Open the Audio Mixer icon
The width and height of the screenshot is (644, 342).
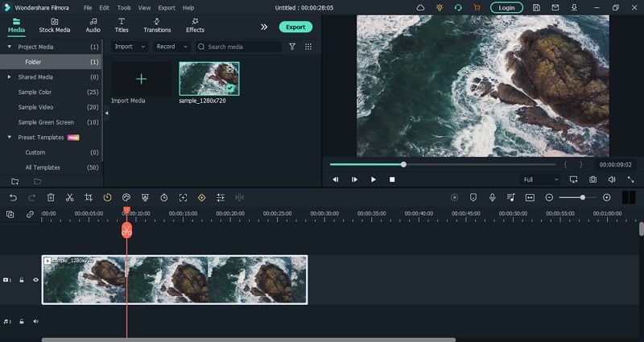[x=511, y=197]
